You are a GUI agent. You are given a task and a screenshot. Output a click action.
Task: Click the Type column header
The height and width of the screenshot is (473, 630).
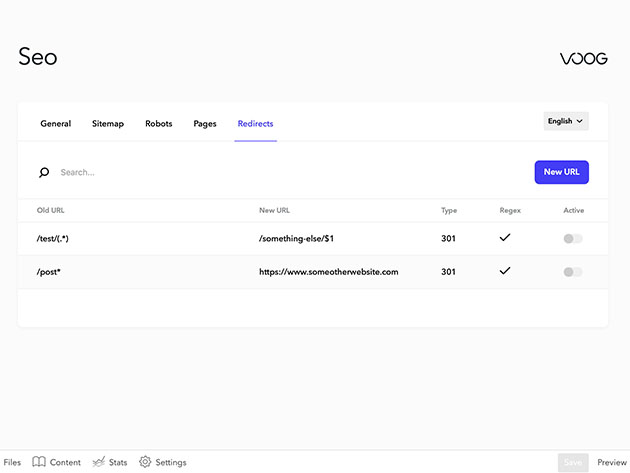click(x=449, y=210)
